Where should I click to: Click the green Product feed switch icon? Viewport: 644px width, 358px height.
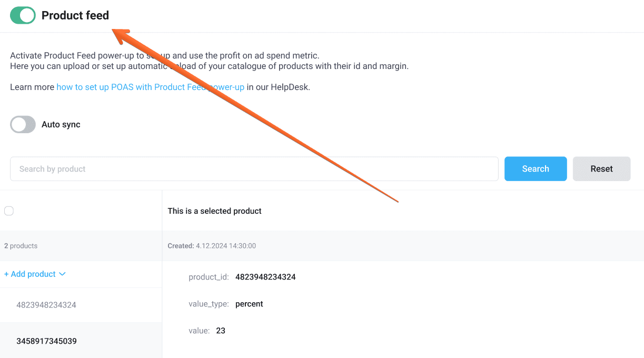(x=22, y=15)
